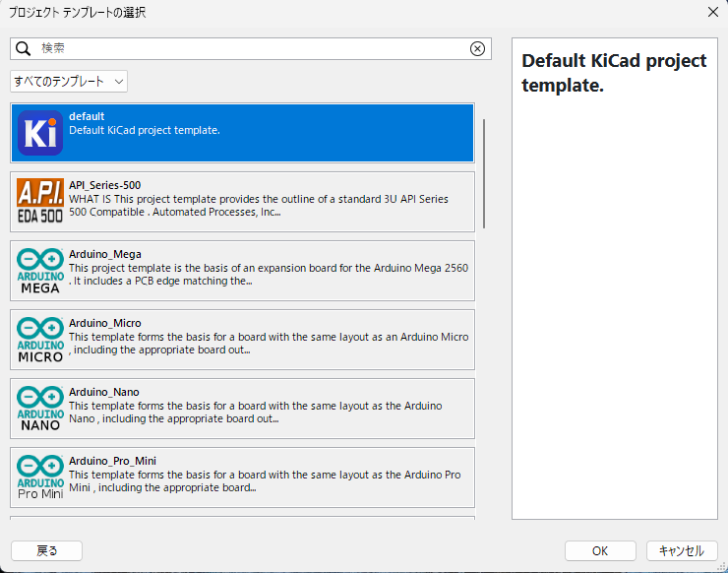Open the すべてのテンプレート filter dropdown
The image size is (728, 573).
(69, 82)
